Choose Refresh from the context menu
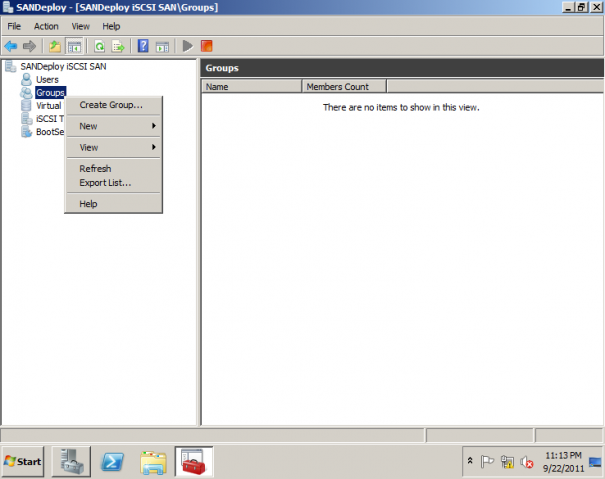605x479 pixels. coord(113,169)
